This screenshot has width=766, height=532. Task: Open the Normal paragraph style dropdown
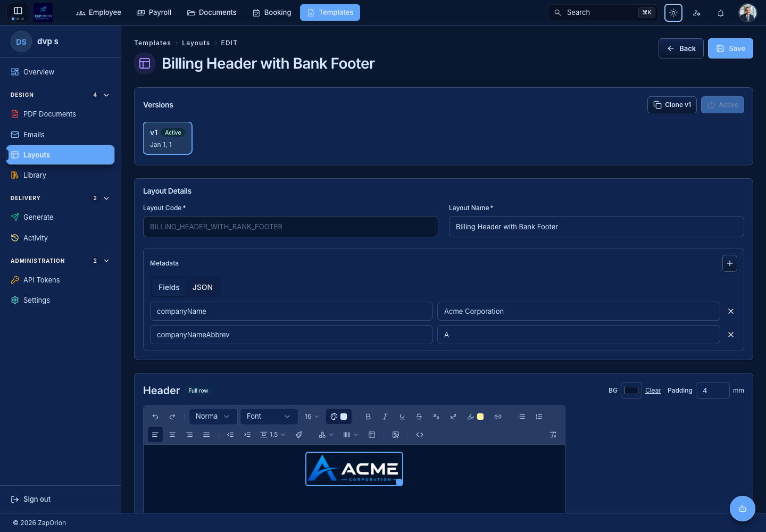pyautogui.click(x=213, y=417)
